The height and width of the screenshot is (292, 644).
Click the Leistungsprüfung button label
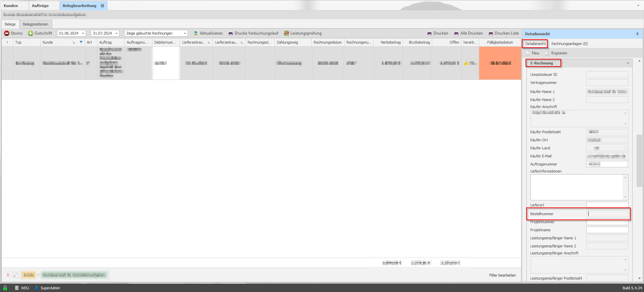point(306,33)
